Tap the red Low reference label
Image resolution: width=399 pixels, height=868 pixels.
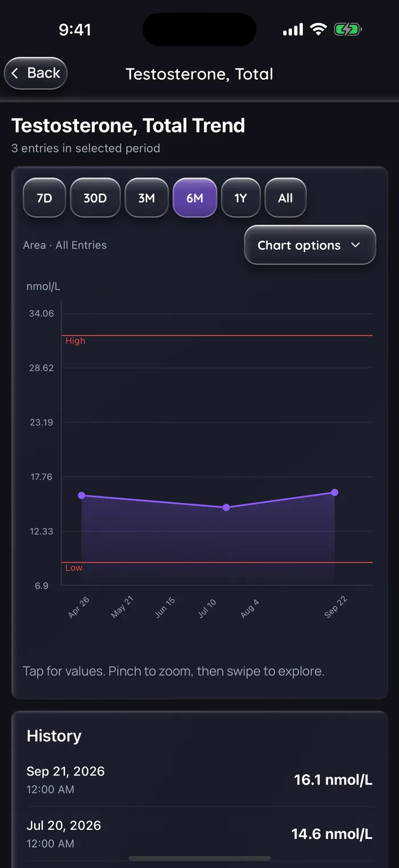pos(74,568)
